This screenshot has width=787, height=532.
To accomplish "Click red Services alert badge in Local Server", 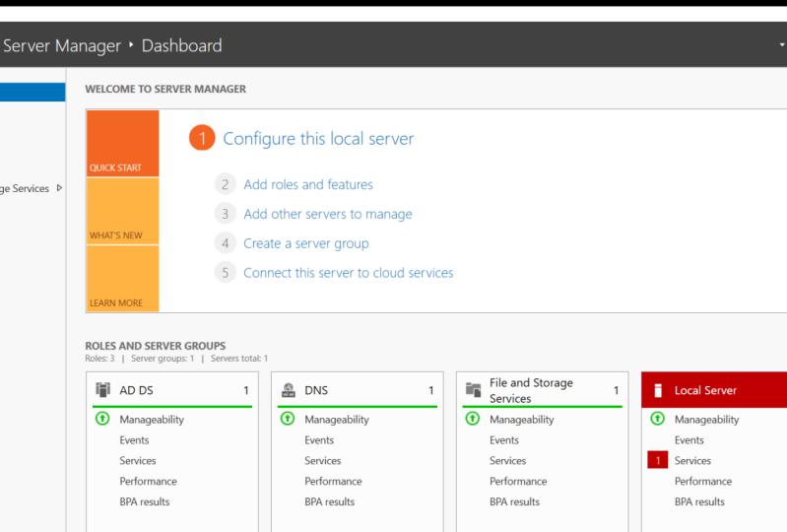I will (x=658, y=460).
